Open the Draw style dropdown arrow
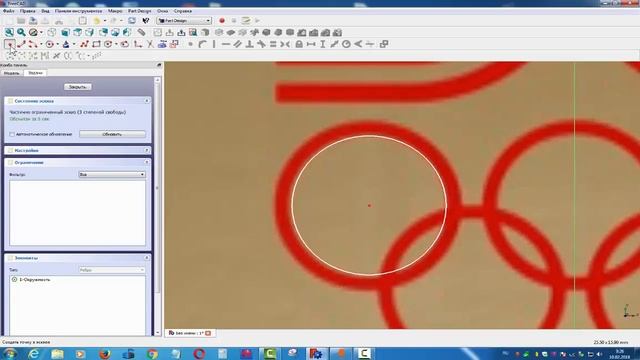640x360 pixels. (x=41, y=32)
